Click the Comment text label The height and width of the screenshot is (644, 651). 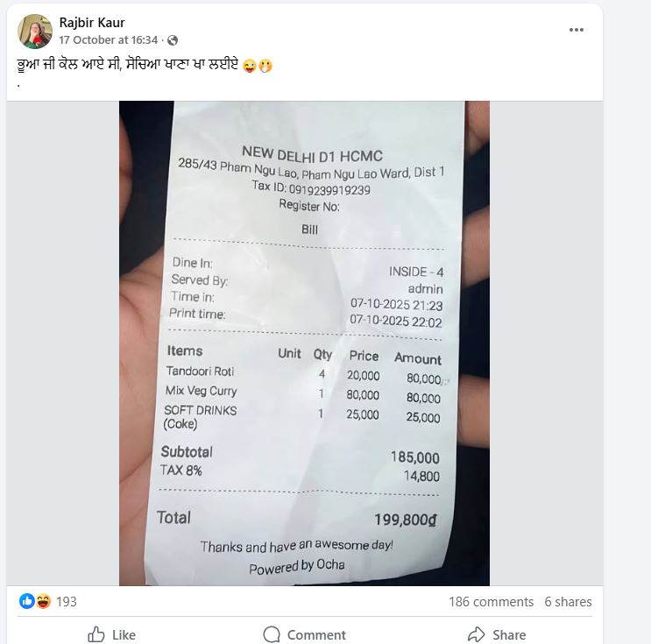(316, 635)
